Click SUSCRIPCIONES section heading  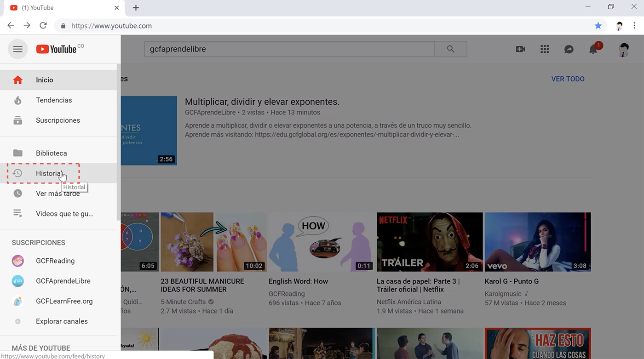pos(39,243)
